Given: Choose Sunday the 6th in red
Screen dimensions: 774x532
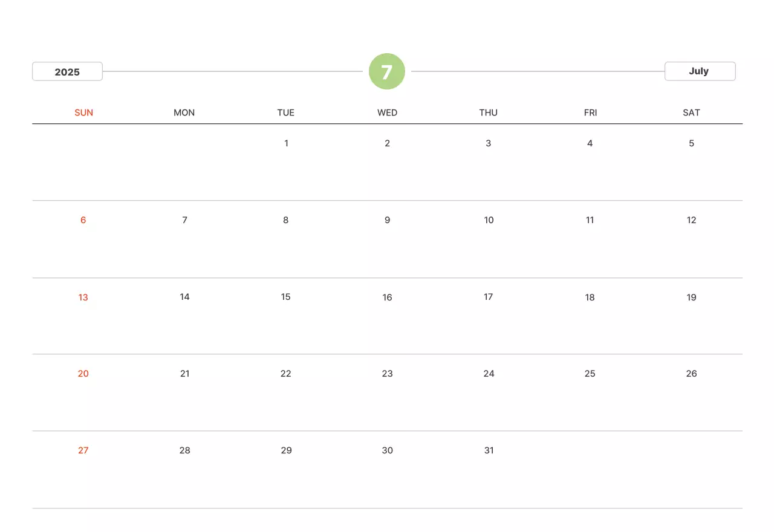Looking at the screenshot, I should coord(83,220).
